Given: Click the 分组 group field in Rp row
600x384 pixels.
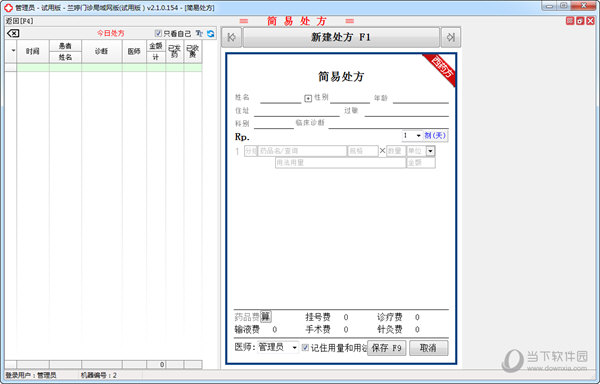Looking at the screenshot, I should 251,151.
